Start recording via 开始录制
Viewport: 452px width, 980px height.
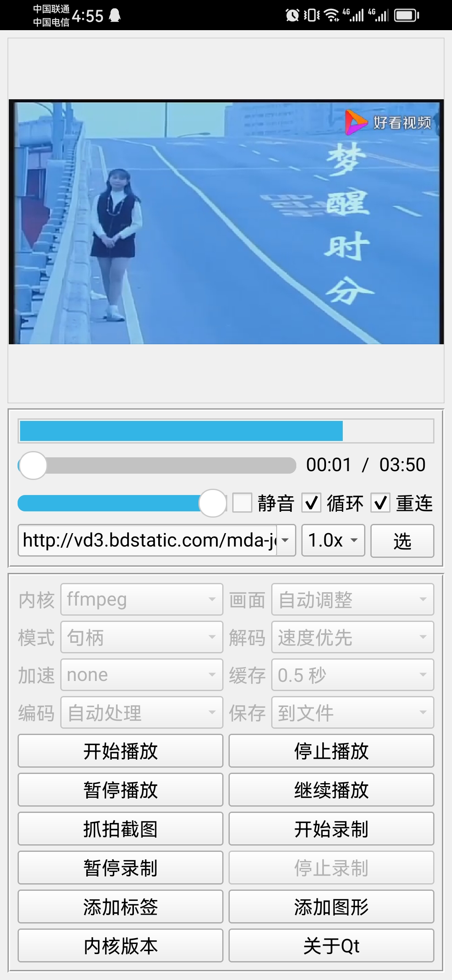pyautogui.click(x=331, y=829)
